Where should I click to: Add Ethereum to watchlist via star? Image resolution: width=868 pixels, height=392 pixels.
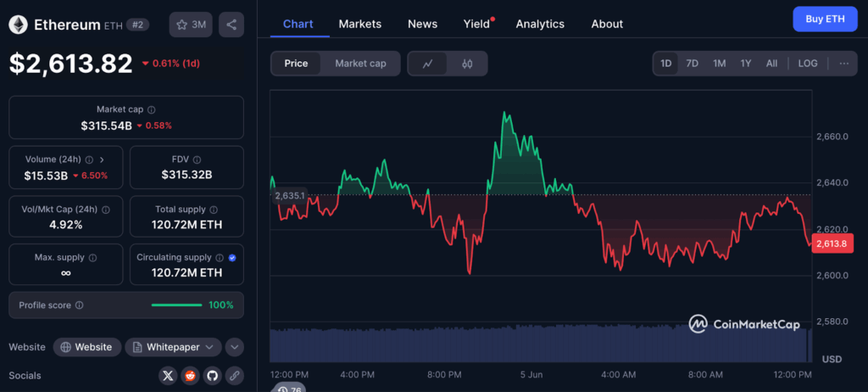(191, 25)
